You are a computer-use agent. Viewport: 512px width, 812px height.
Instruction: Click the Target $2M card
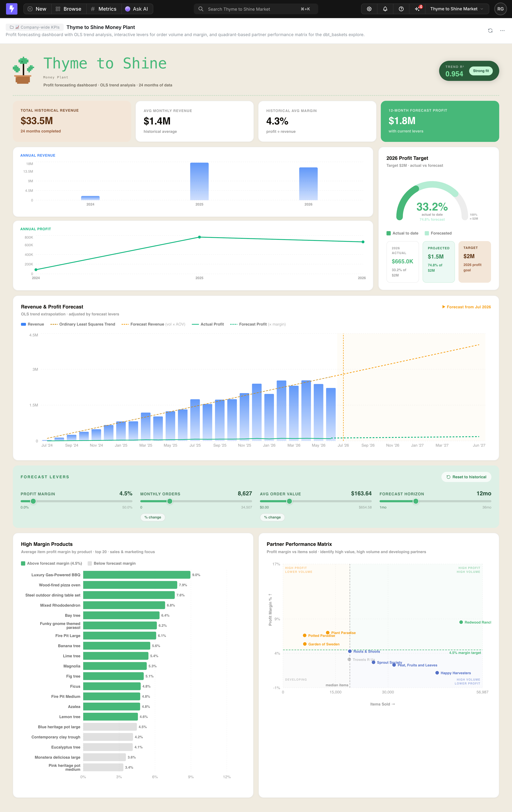(475, 262)
